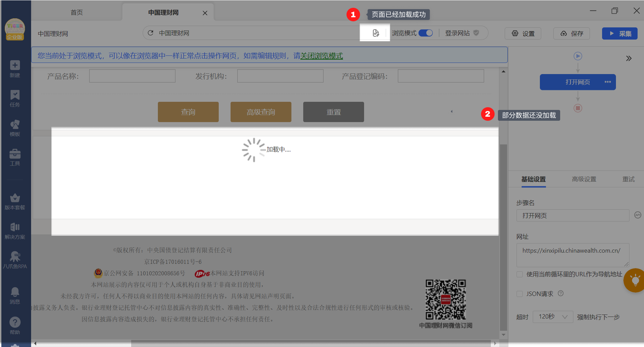Focus the 产品名称 input field

point(132,76)
